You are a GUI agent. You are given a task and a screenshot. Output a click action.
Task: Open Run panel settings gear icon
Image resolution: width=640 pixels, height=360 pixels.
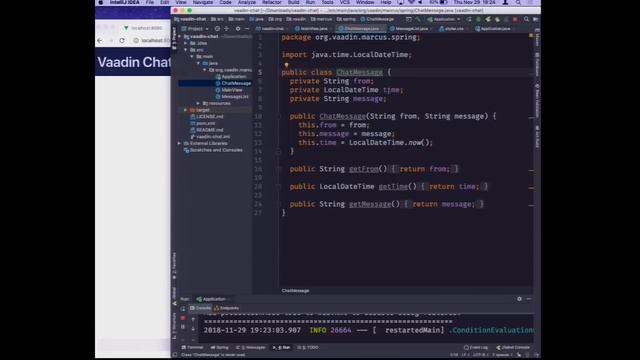pos(519,299)
